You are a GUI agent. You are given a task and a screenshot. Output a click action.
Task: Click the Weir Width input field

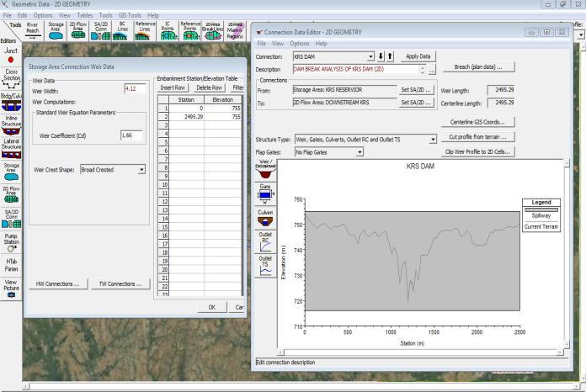[134, 87]
